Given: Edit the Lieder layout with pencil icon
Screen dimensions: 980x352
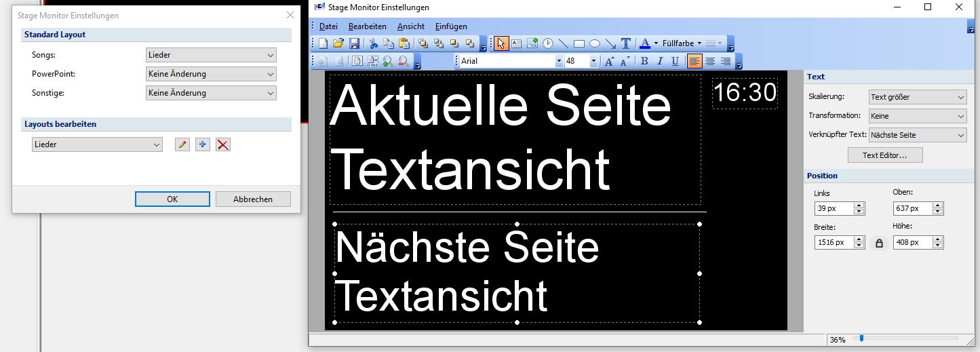Looking at the screenshot, I should pyautogui.click(x=182, y=144).
